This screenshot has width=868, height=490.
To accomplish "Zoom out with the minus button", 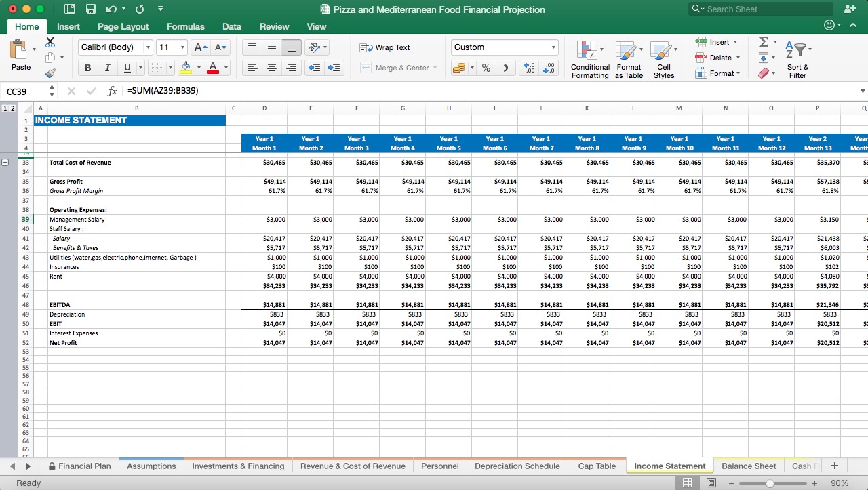I will pyautogui.click(x=732, y=483).
